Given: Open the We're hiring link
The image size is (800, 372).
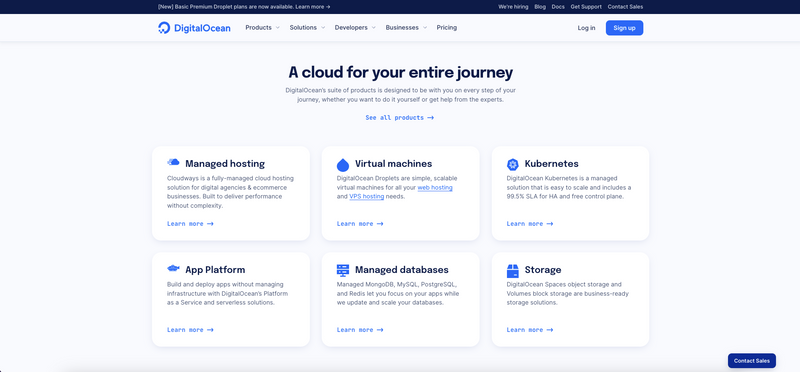Looking at the screenshot, I should click(513, 7).
